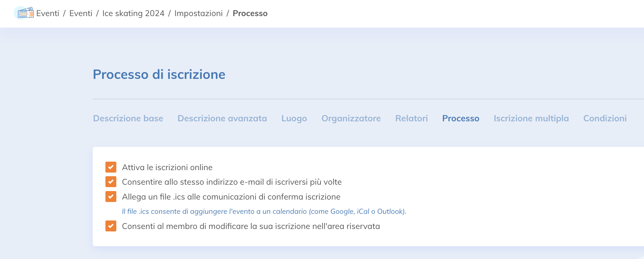Click first 'Eventi' breadcrumb link
The height and width of the screenshot is (259, 644).
(48, 13)
